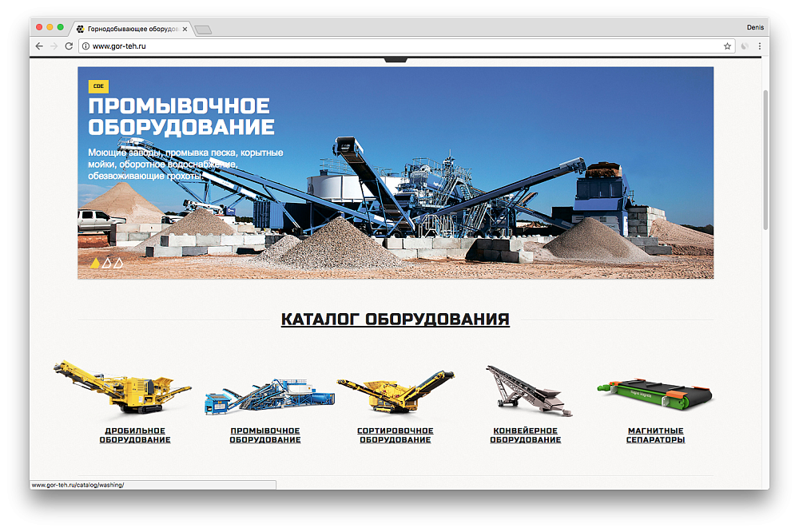Close the Горнодобывающее оборудование tab
This screenshot has height=532, width=799.
(185, 29)
